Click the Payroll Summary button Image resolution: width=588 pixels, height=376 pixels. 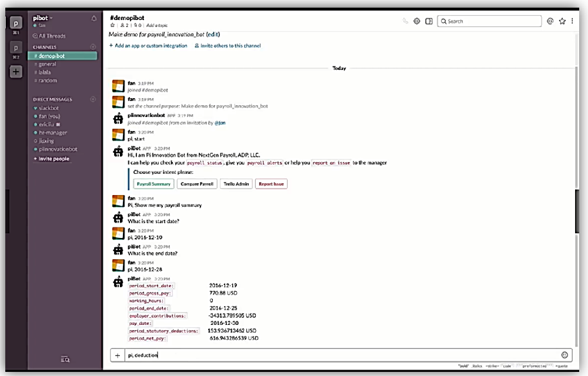pyautogui.click(x=153, y=184)
